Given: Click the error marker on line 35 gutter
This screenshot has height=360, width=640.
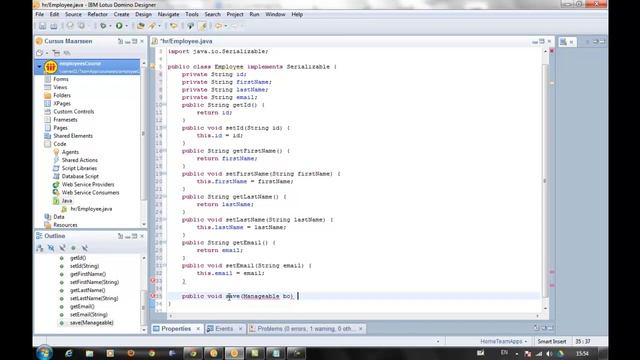Looking at the screenshot, I should click(x=153, y=296).
